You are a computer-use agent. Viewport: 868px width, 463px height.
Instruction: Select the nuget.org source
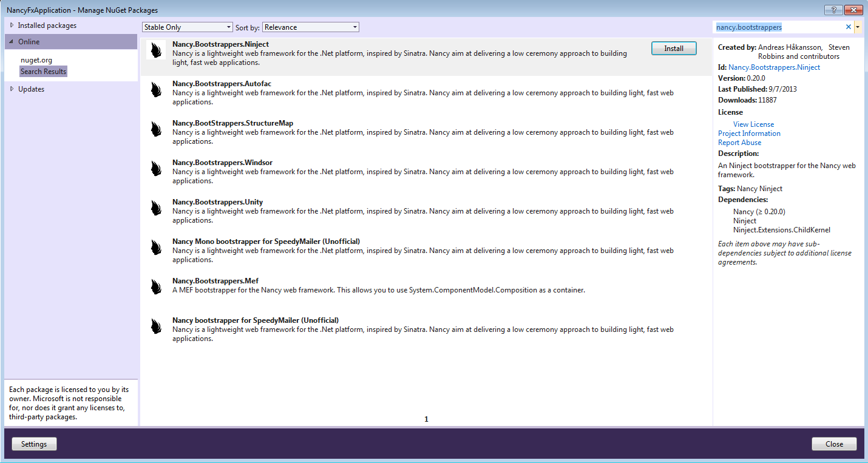[36, 60]
